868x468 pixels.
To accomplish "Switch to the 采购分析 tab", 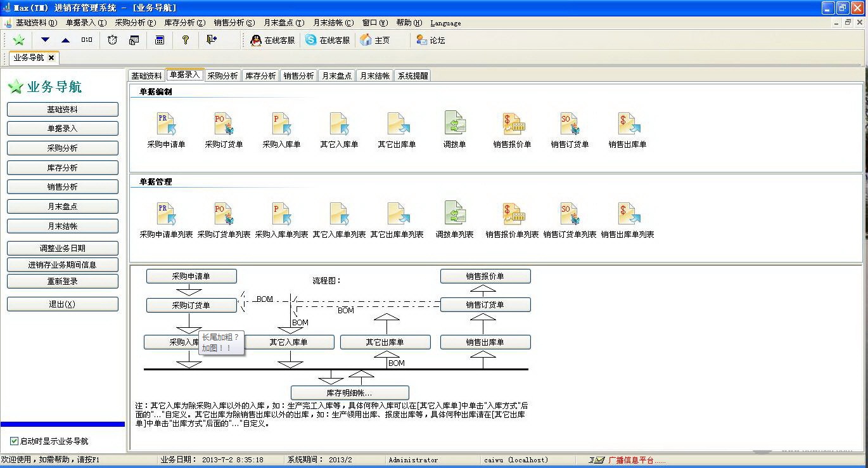I will (222, 75).
